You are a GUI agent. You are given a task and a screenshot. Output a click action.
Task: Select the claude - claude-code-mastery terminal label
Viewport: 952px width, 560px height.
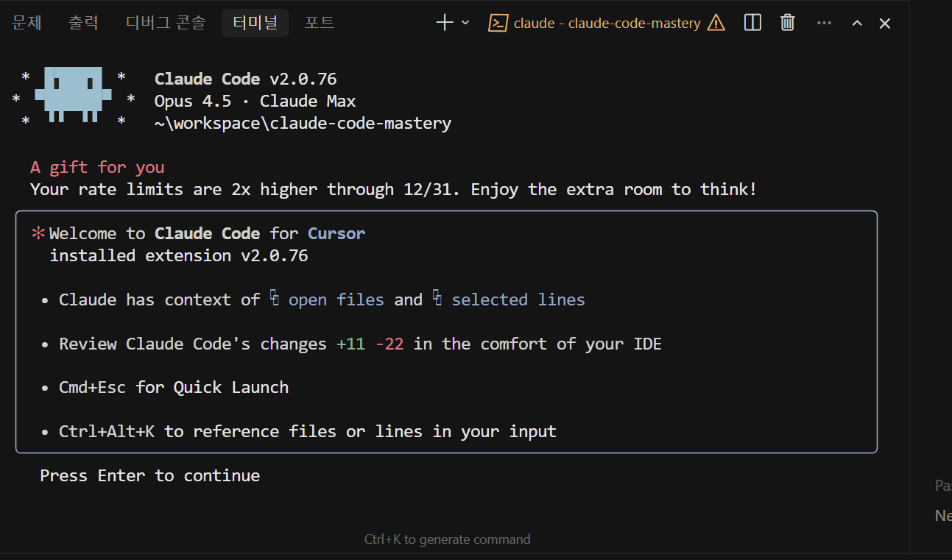coord(607,23)
